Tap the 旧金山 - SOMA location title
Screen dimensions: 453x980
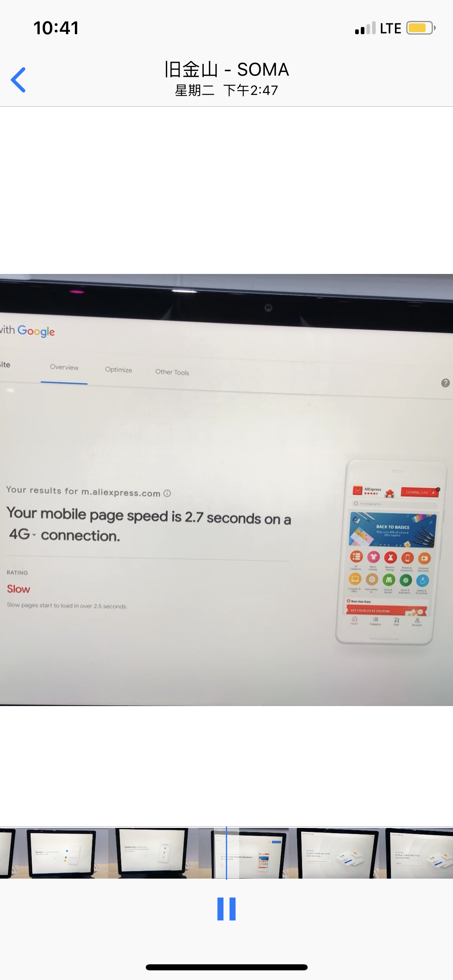(x=226, y=69)
